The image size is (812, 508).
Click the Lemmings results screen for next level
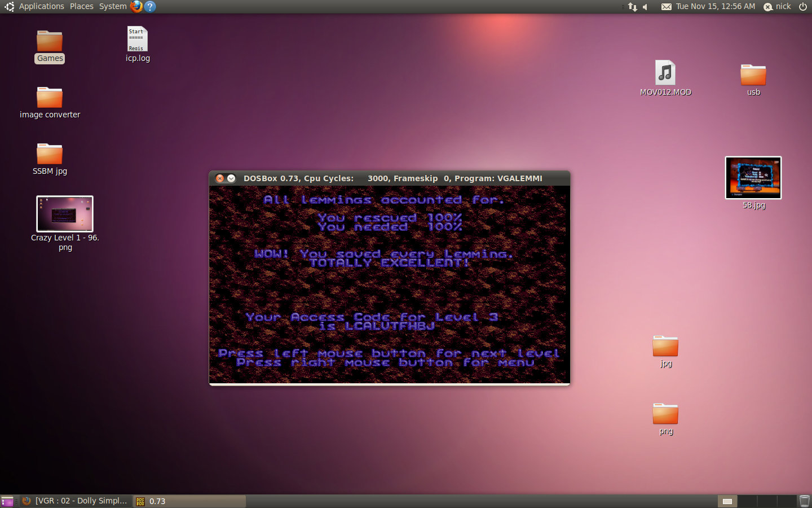(x=389, y=285)
